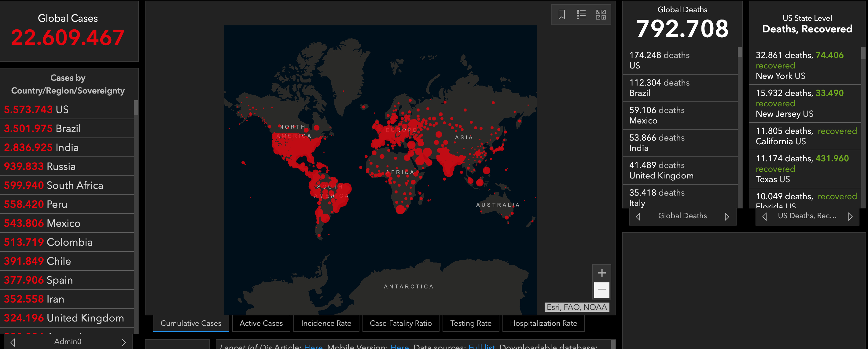Click left arrow beside Global Deaths
The width and height of the screenshot is (868, 349).
(x=638, y=217)
